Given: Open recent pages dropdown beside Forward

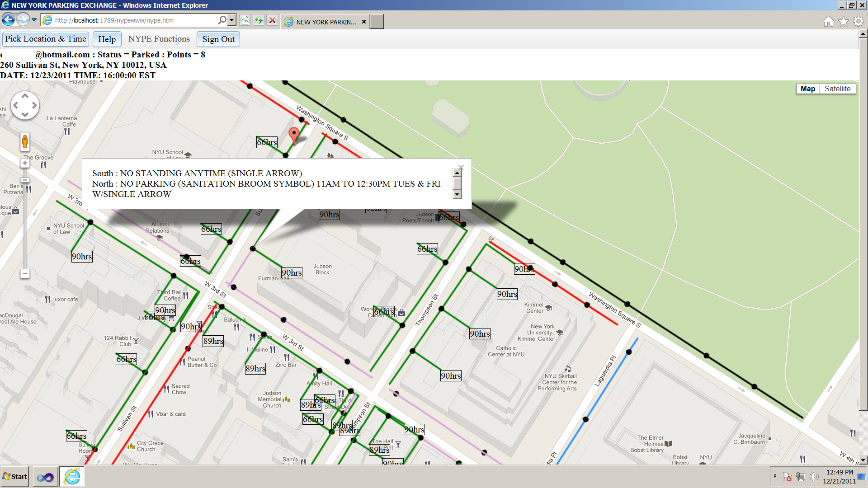Looking at the screenshot, I should point(34,20).
